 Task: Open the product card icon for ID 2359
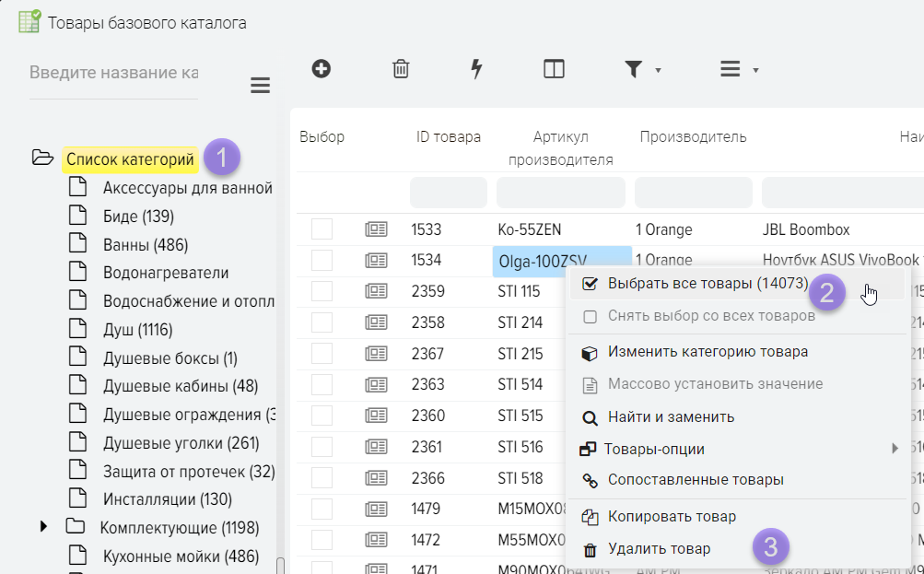(376, 292)
